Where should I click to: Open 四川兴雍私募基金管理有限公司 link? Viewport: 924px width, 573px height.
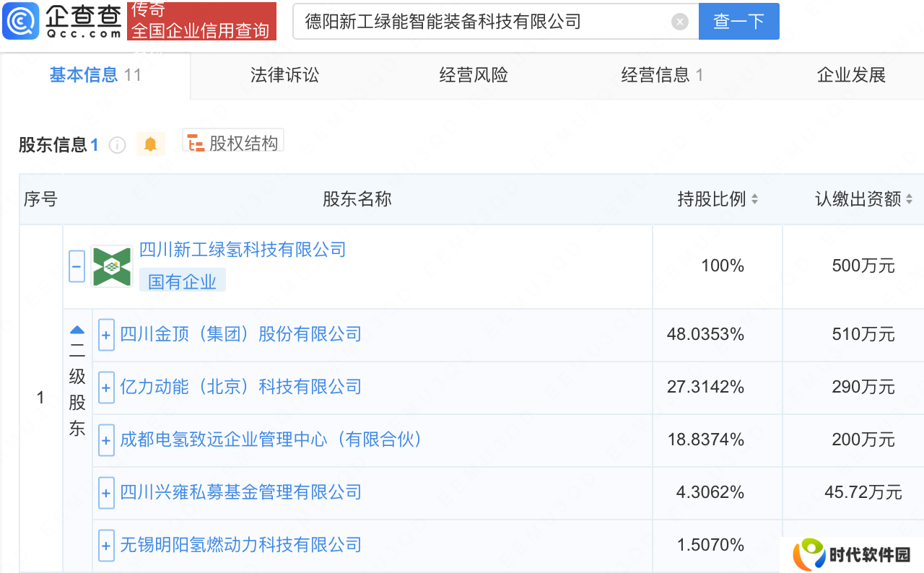pyautogui.click(x=240, y=492)
